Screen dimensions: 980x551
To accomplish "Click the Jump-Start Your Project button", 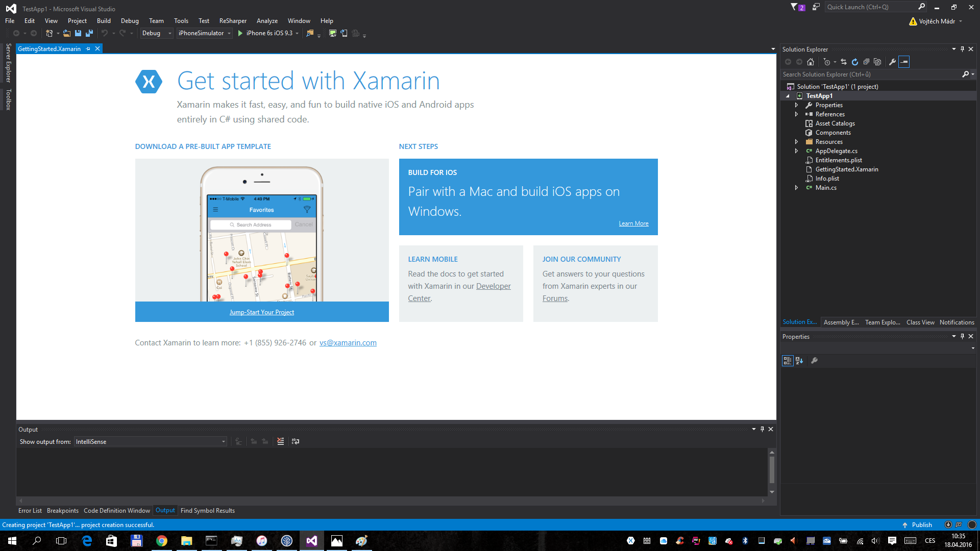I will click(x=261, y=312).
